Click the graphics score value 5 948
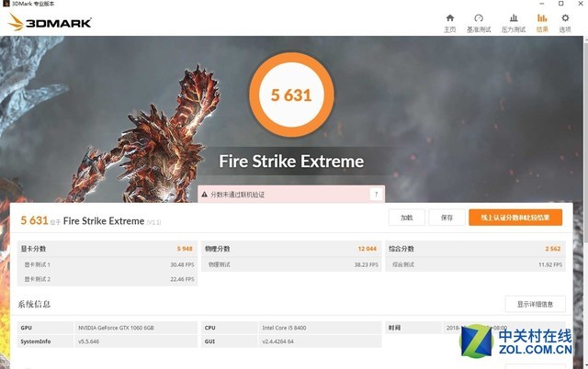Screen dimensions: 588x369 click(x=185, y=249)
